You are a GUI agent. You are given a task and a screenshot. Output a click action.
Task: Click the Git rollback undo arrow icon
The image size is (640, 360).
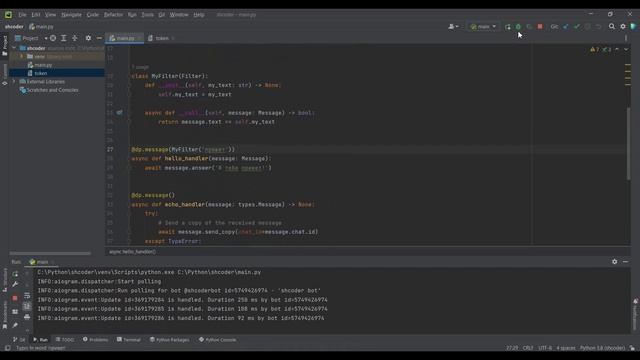(598, 27)
